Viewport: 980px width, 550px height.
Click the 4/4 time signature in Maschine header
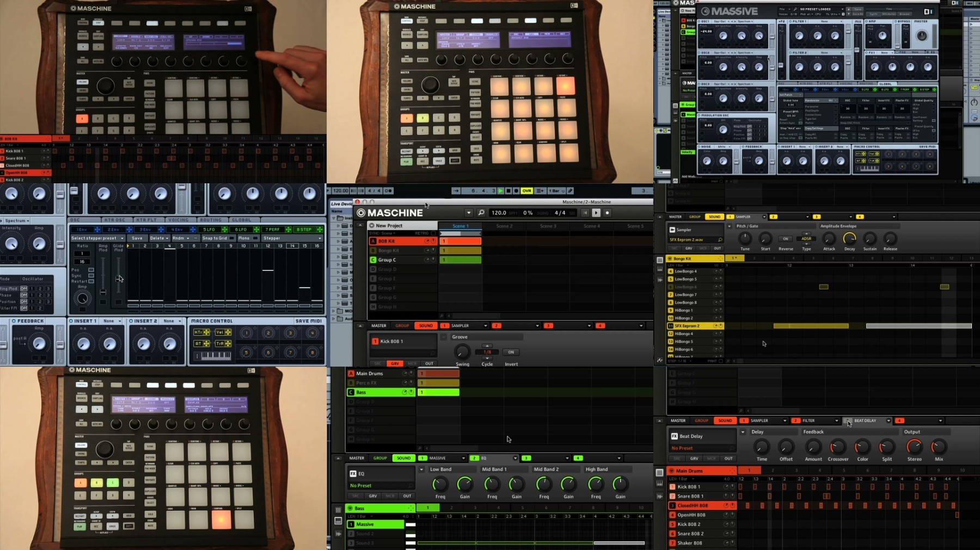pyautogui.click(x=560, y=213)
